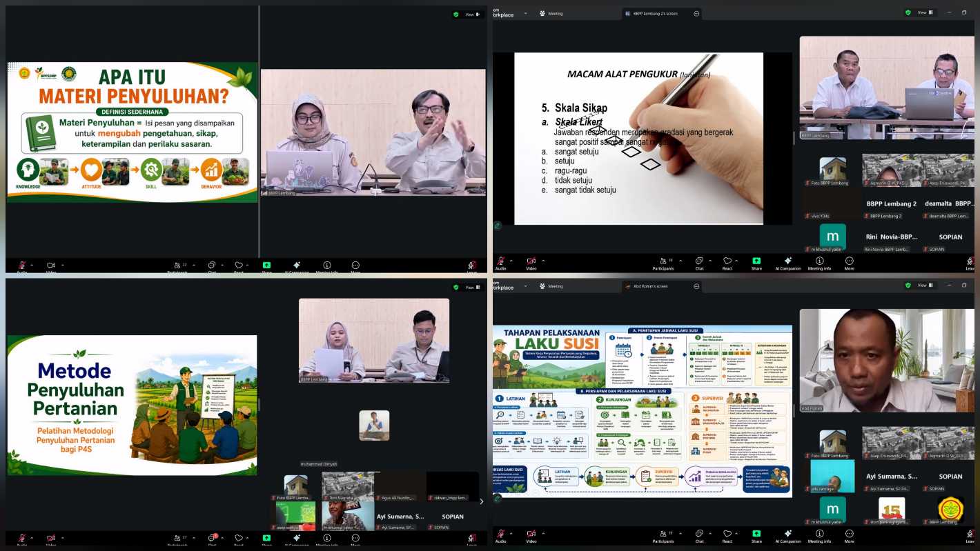Expand Participants caret in the Skala Sikap window
Viewport: 980px width, 551px height.
coord(680,261)
